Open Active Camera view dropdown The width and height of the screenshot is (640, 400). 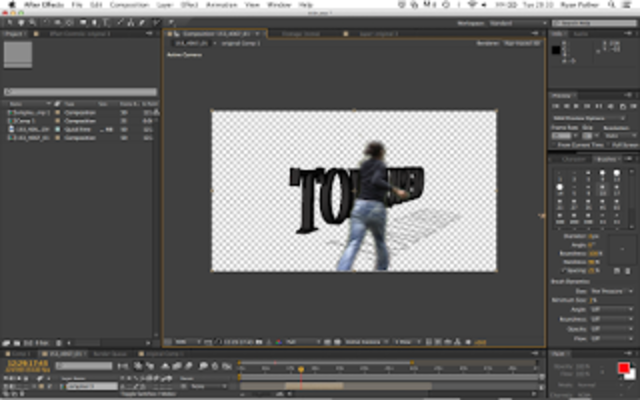pyautogui.click(x=366, y=342)
